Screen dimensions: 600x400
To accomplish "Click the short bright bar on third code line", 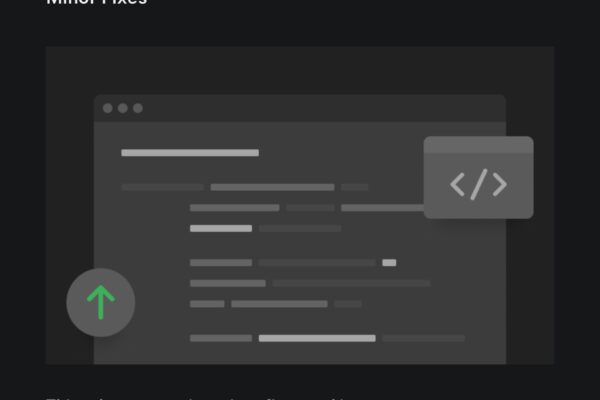I will (221, 228).
